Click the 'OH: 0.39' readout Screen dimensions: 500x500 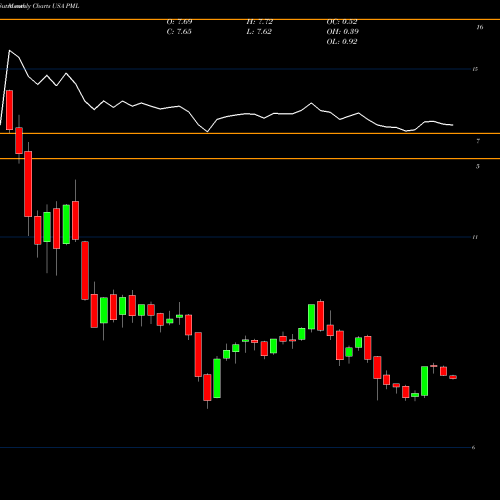point(342,32)
